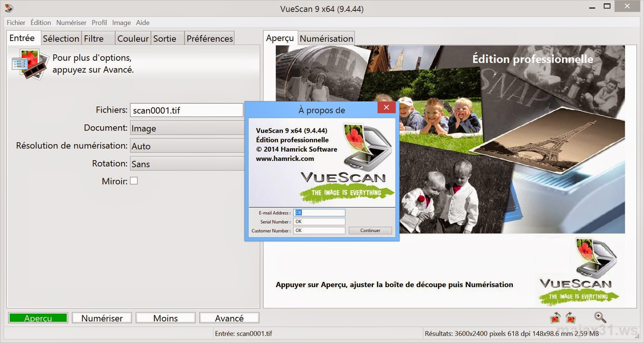Open the Résolution de numérisation dropdown
This screenshot has height=343, width=644.
point(187,146)
